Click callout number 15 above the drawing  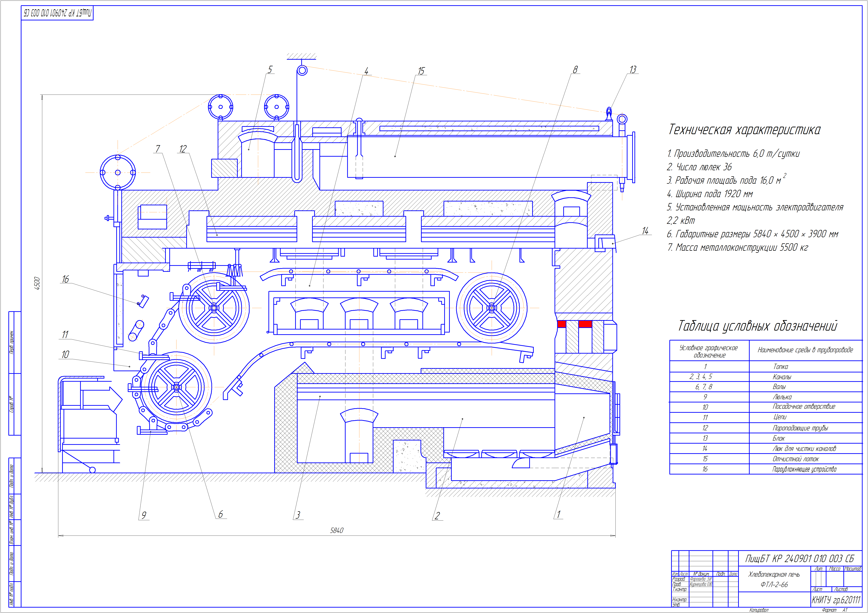(421, 71)
